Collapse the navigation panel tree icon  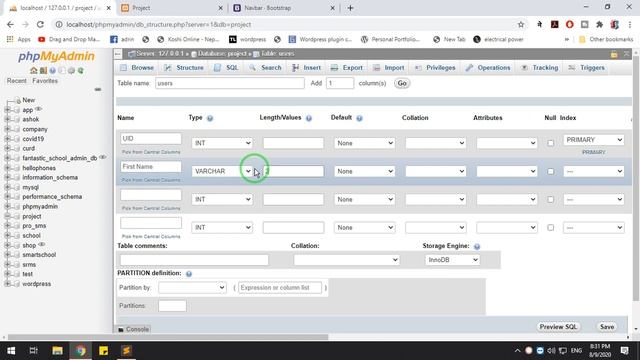click(x=98, y=89)
